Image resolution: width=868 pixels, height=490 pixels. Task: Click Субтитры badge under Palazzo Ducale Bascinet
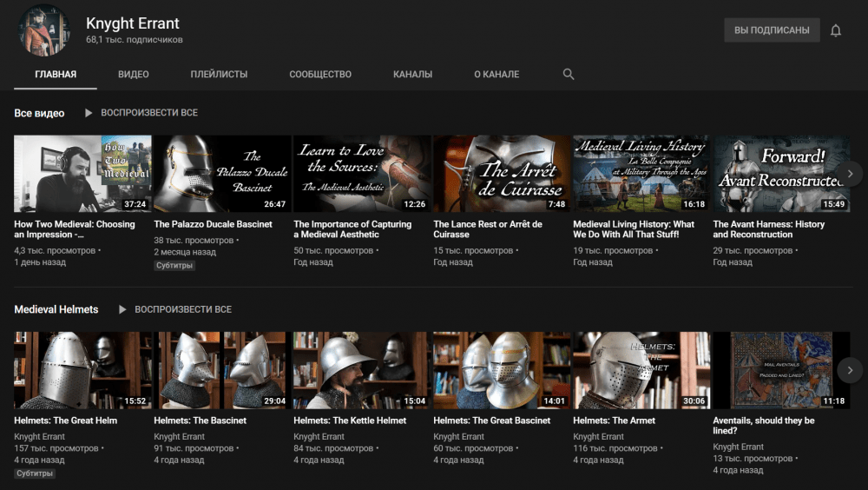pos(174,266)
